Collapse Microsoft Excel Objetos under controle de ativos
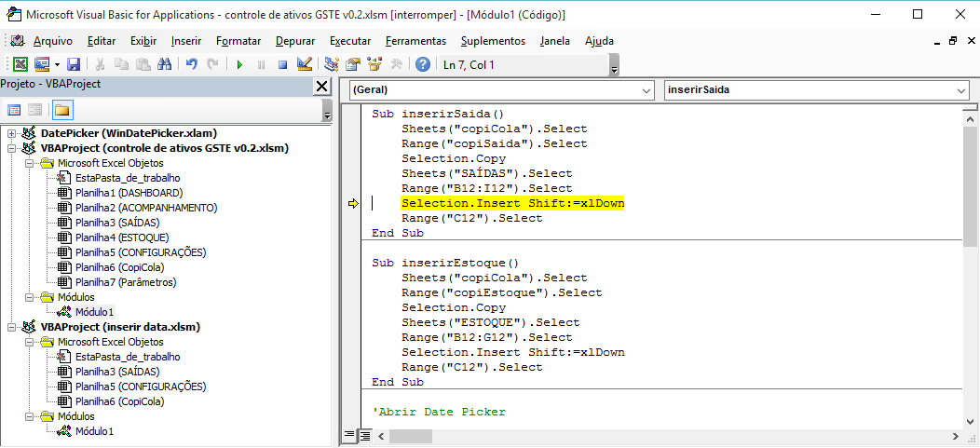 coord(29,163)
